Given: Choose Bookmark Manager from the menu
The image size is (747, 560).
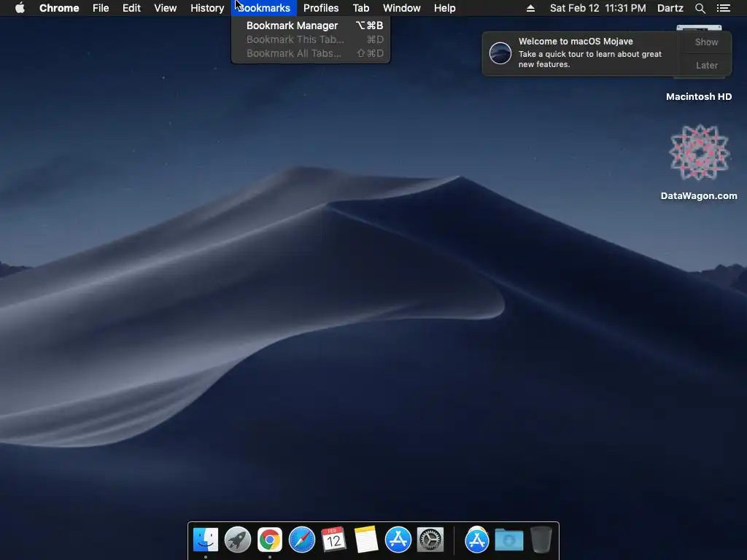Looking at the screenshot, I should [311, 26].
